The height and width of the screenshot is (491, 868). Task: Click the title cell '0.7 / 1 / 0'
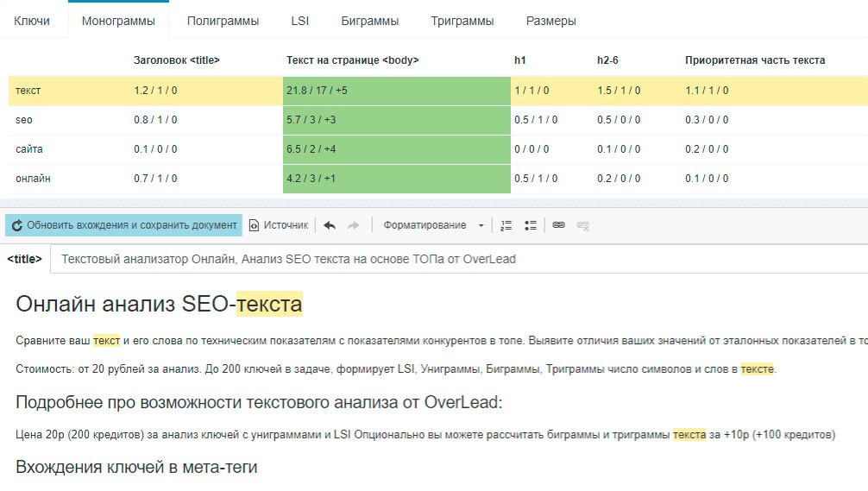coord(155,179)
